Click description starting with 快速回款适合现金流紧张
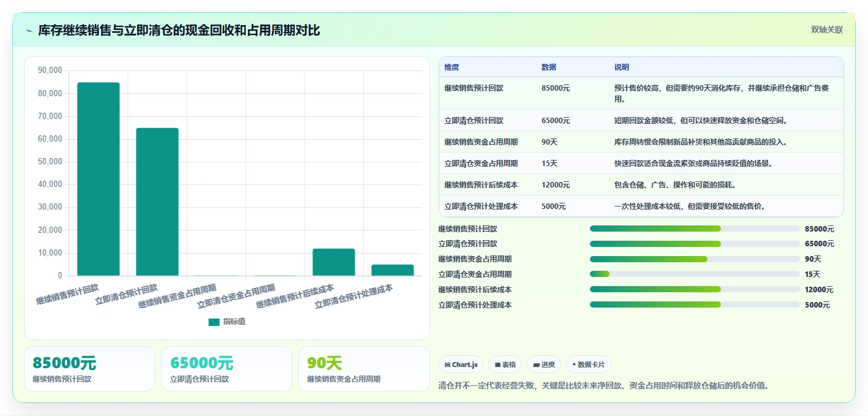The height and width of the screenshot is (416, 868). click(693, 164)
